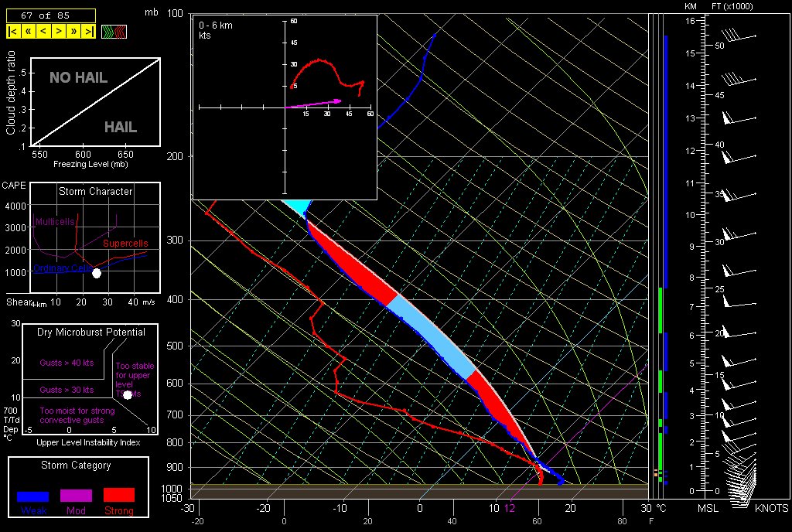The width and height of the screenshot is (792, 532).
Task: Select the blue Weak storm category swatch
Action: click(x=32, y=496)
